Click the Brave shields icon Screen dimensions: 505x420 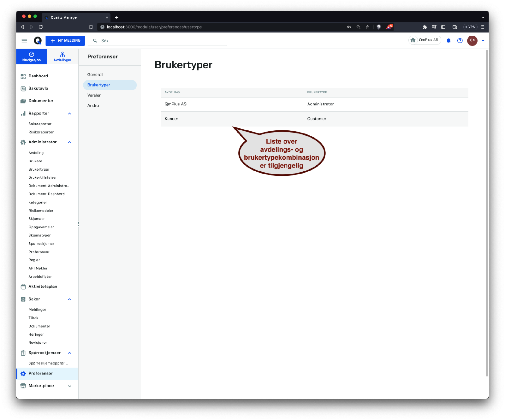click(x=379, y=27)
